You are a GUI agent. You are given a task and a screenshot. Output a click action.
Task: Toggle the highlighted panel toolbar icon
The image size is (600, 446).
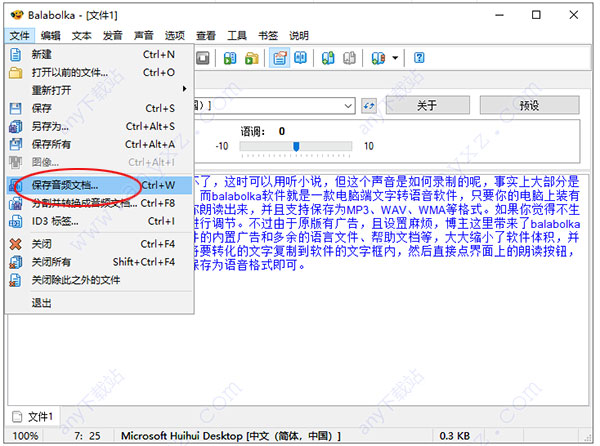point(279,58)
